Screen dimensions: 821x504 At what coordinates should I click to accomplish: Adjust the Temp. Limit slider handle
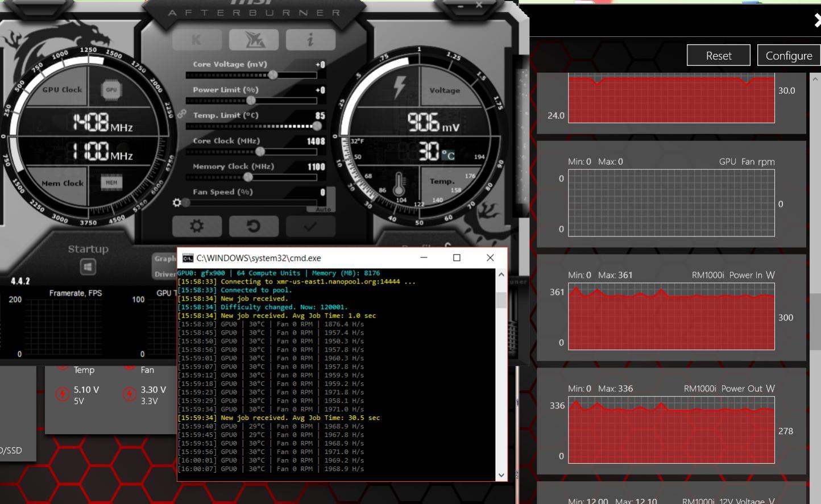[x=317, y=126]
